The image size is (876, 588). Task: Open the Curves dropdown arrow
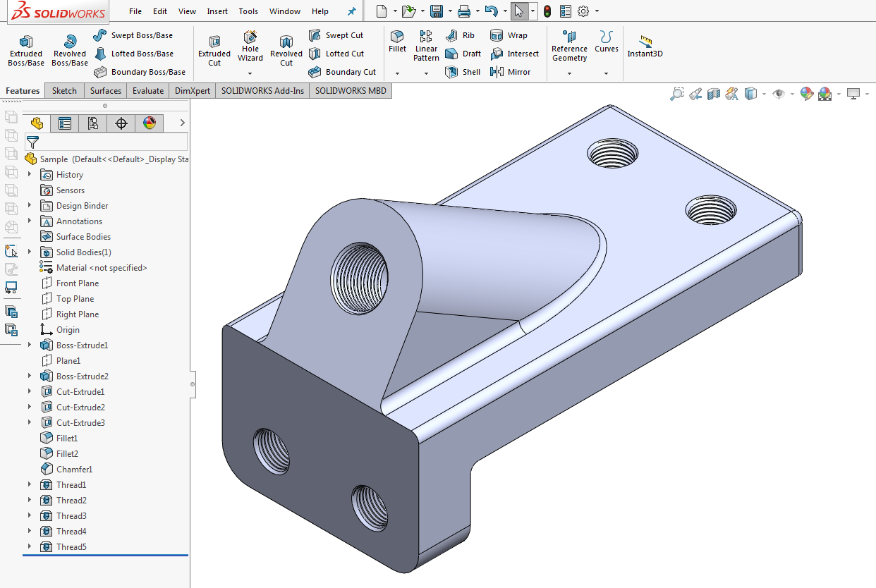coord(606,73)
